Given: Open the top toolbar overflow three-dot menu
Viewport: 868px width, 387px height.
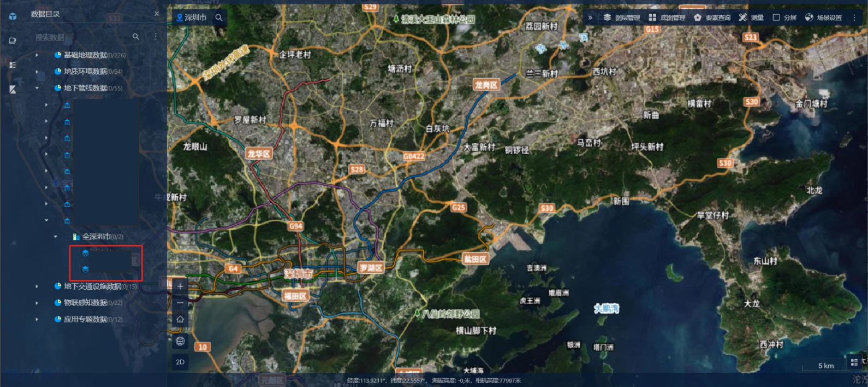Looking at the screenshot, I should [x=854, y=17].
